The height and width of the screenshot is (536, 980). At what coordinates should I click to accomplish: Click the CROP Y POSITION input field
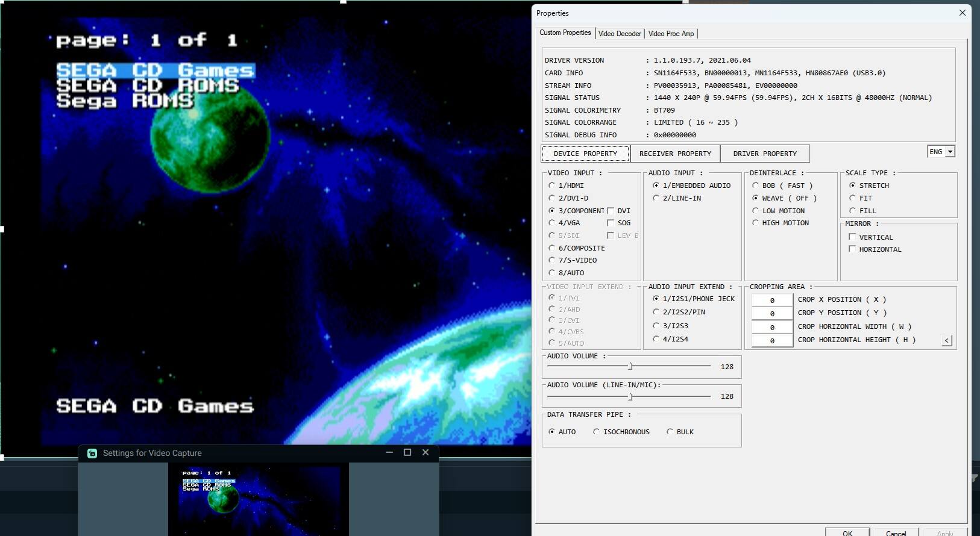click(x=772, y=313)
